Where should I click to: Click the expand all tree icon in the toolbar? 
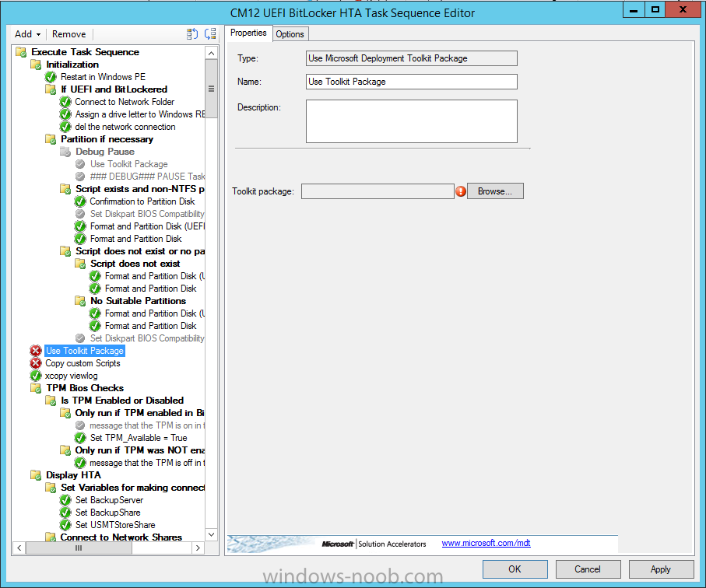coord(192,34)
